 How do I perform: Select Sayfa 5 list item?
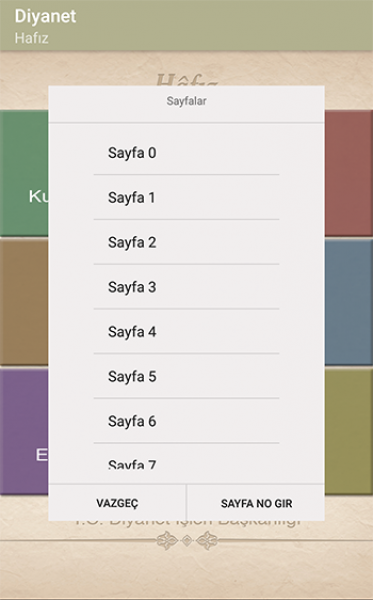pyautogui.click(x=186, y=377)
